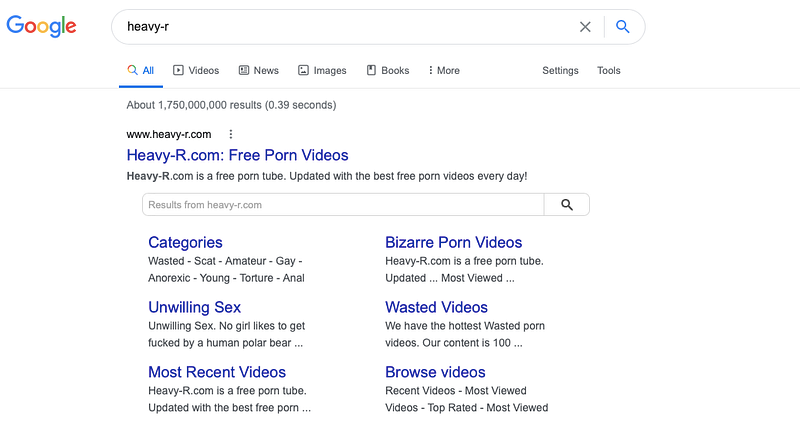Click the www.heavy-r.com URL text
Viewport: 800px width, 432px height.
[169, 134]
